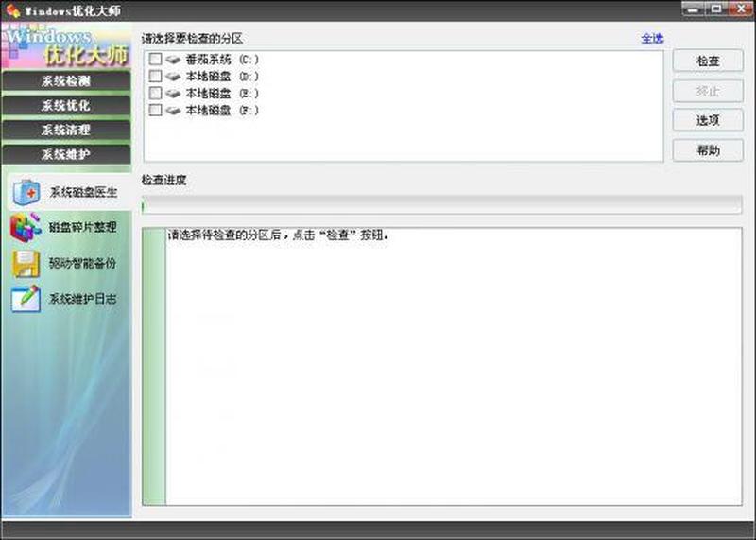The height and width of the screenshot is (540, 756).
Task: Select the 本地磁盘 (F:) row text
Action: click(x=222, y=111)
